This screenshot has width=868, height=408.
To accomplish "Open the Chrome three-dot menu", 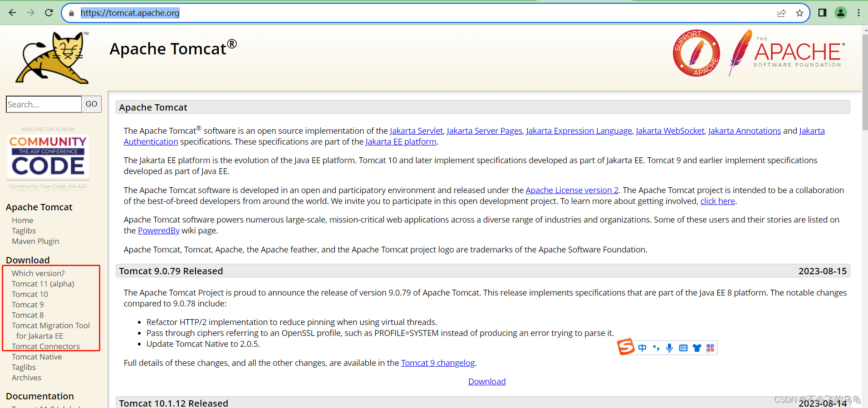I will [858, 13].
